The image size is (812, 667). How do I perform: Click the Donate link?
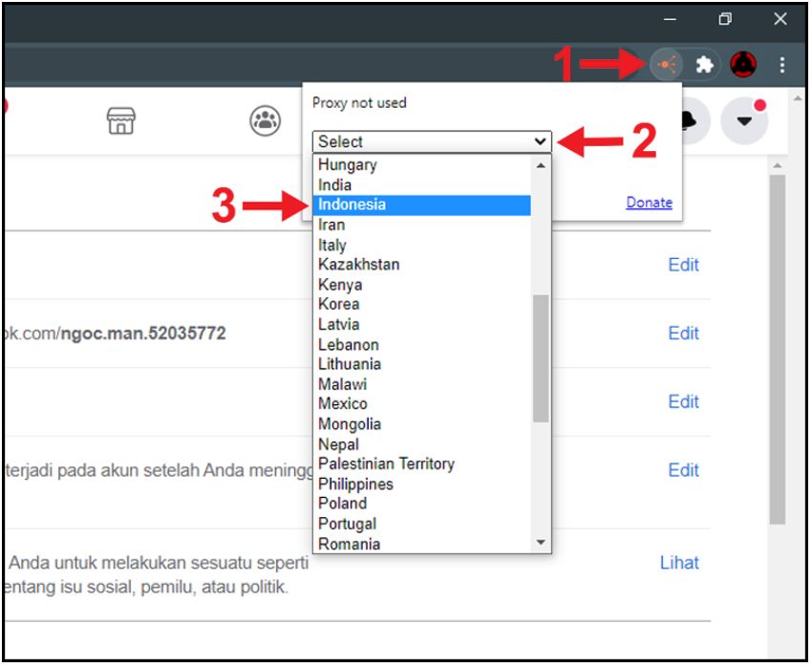click(x=649, y=203)
